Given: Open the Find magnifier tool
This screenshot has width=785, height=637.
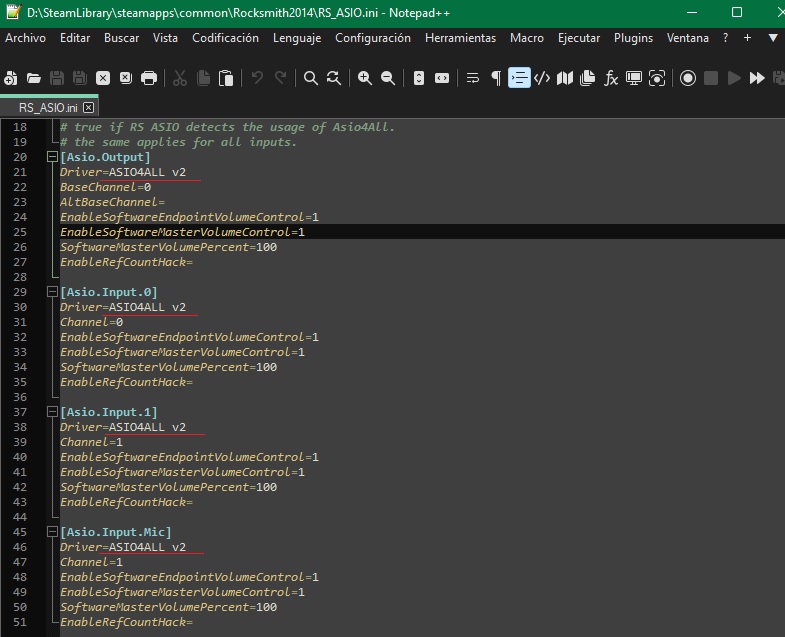Looking at the screenshot, I should pyautogui.click(x=311, y=78).
